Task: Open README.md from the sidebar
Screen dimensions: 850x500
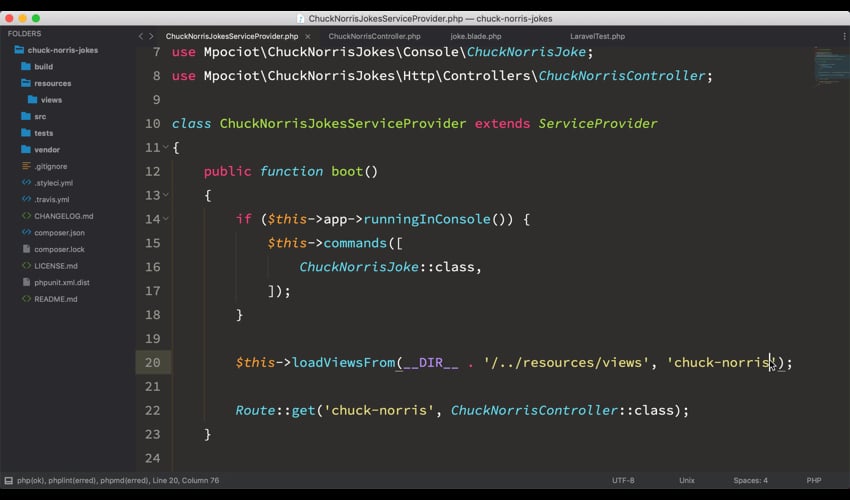Action: click(x=56, y=299)
